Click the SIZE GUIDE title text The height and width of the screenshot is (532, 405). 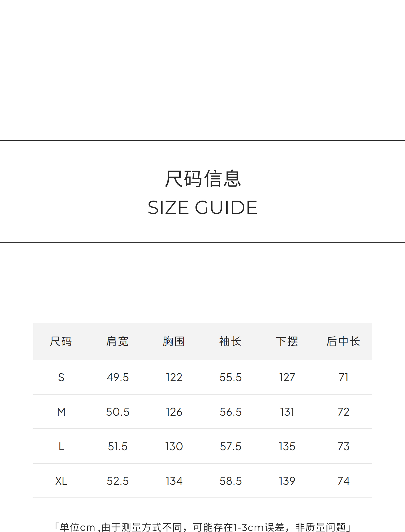(x=202, y=208)
